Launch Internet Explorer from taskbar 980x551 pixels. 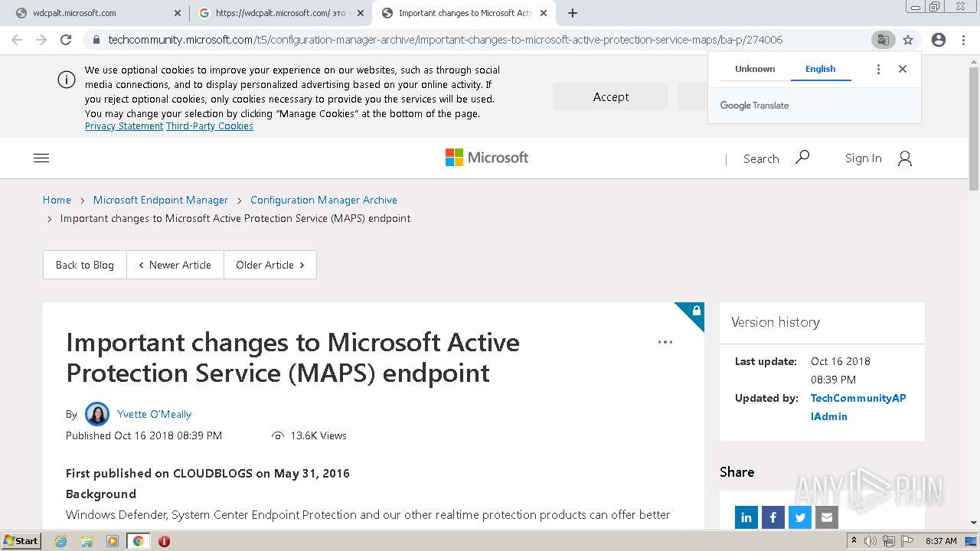61,541
